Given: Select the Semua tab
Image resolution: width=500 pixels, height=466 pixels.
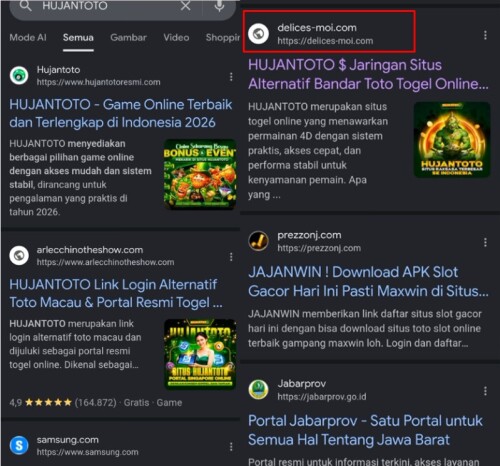Looking at the screenshot, I should 78,38.
